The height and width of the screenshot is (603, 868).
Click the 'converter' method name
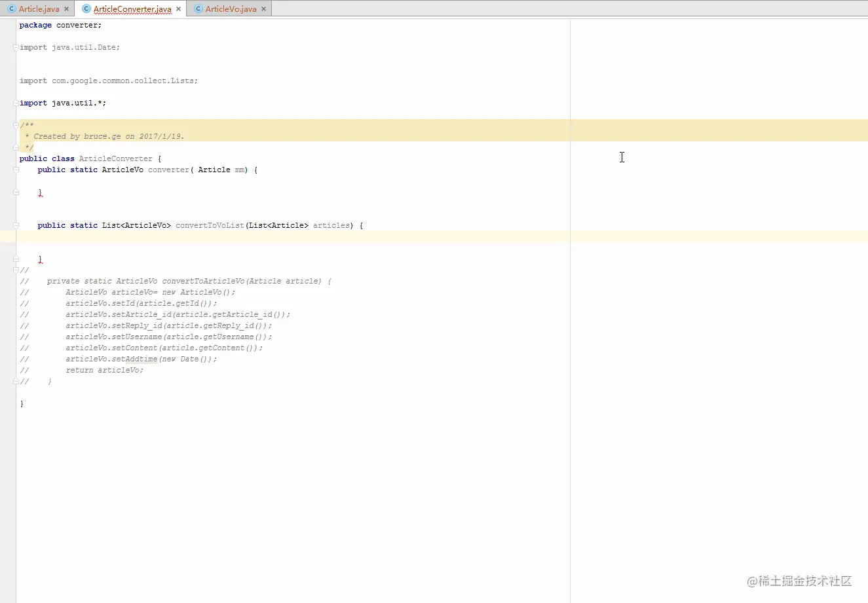coord(168,170)
